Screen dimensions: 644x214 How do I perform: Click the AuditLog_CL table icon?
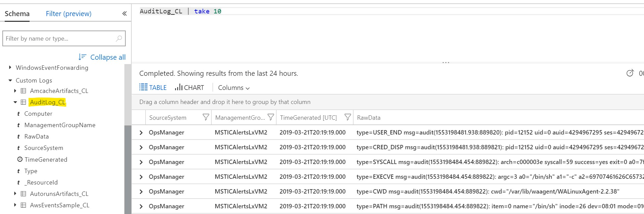click(24, 102)
